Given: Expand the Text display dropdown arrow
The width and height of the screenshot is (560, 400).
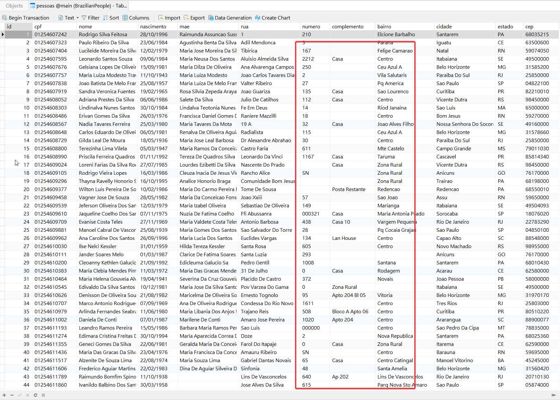Looking at the screenshot, I should click(x=78, y=18).
